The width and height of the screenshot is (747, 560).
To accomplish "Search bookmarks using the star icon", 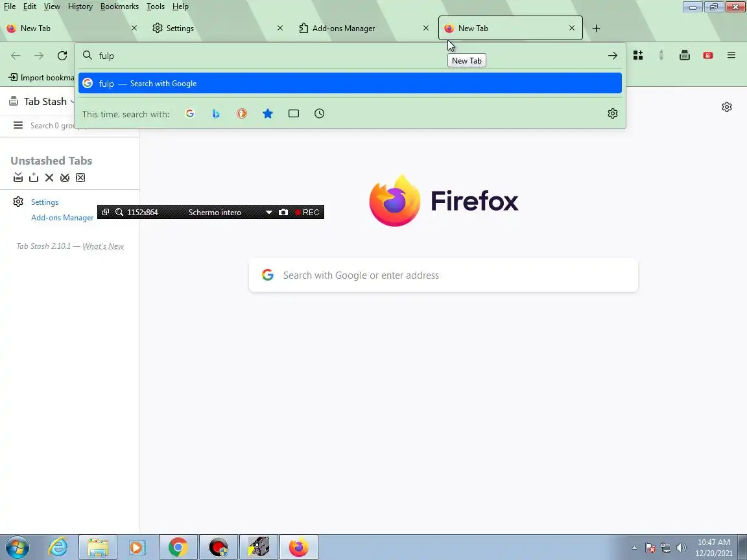I will click(x=268, y=113).
